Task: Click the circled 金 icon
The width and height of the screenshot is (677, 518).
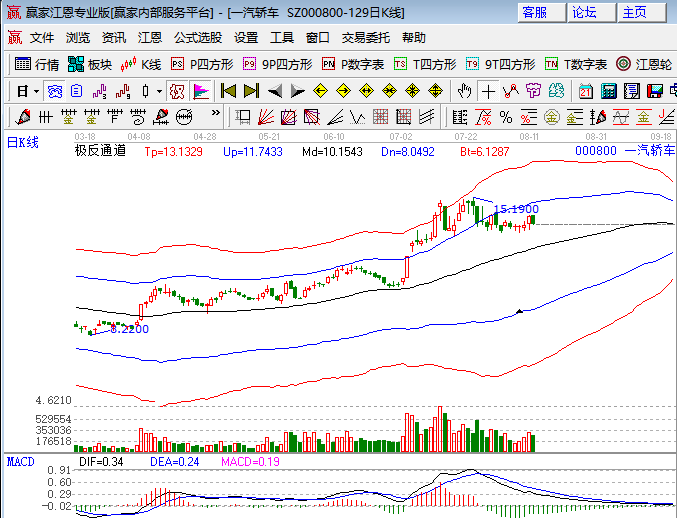Action: 552,117
